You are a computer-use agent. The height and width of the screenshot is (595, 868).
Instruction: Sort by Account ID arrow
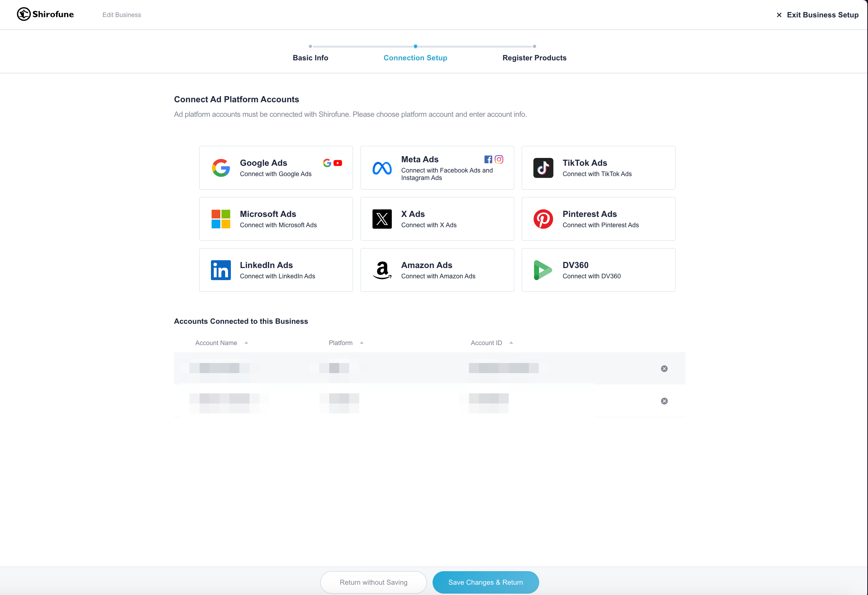[511, 343]
